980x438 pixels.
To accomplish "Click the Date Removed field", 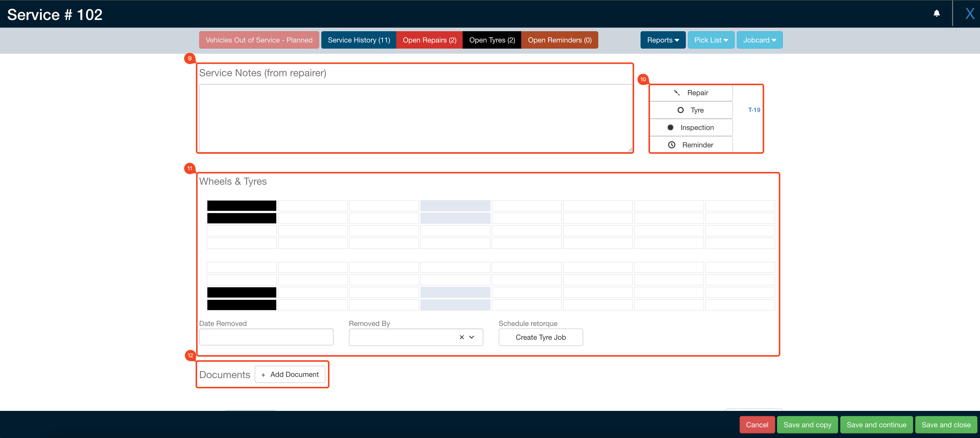I will pos(266,337).
